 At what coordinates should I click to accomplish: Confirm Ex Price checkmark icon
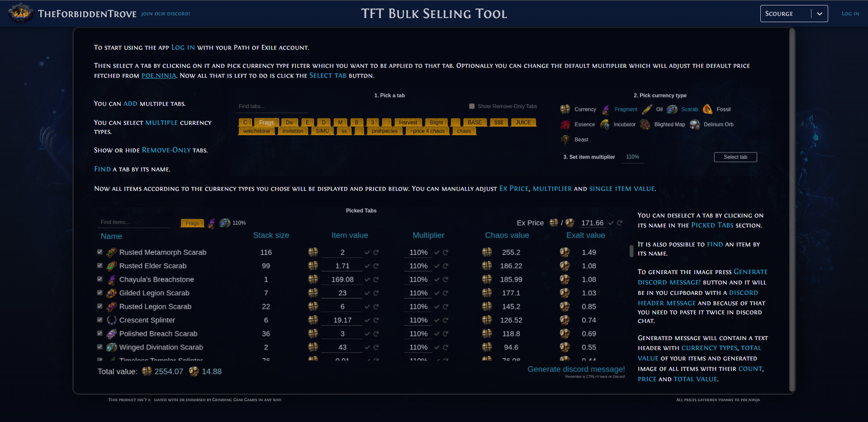point(611,223)
